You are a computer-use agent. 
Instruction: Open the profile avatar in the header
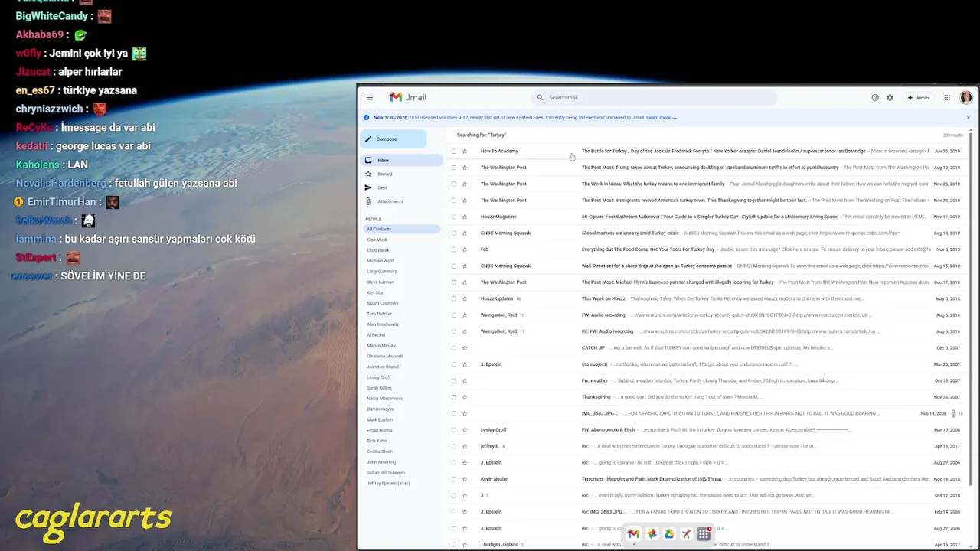[x=966, y=98]
